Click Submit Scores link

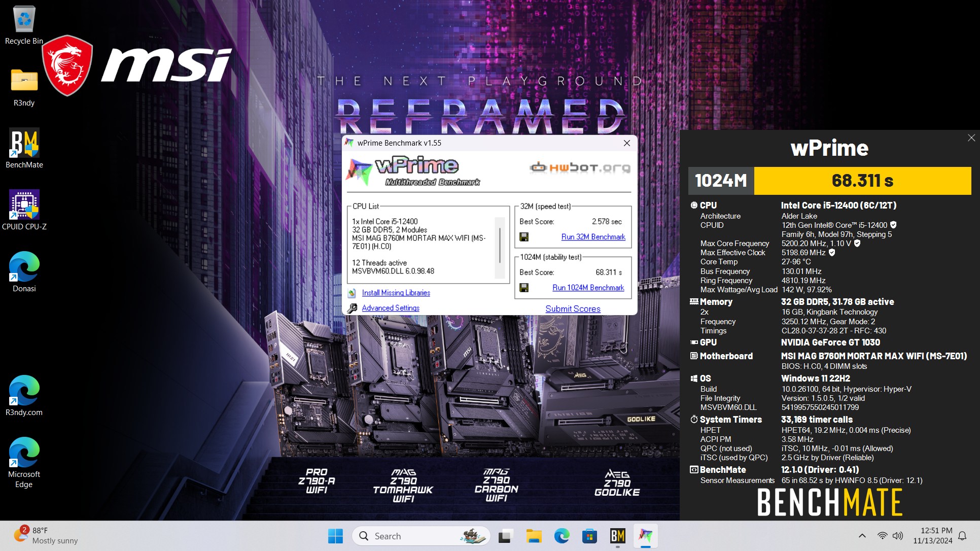[x=573, y=309]
